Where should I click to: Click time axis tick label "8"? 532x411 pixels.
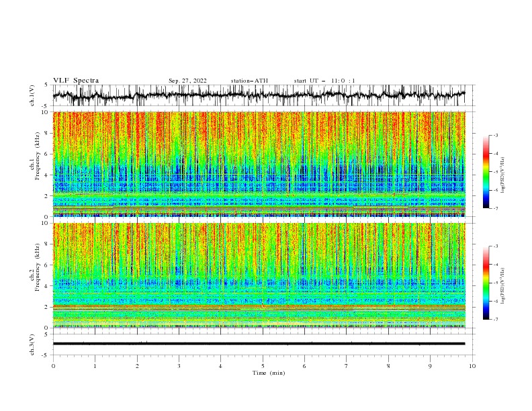pyautogui.click(x=388, y=366)
